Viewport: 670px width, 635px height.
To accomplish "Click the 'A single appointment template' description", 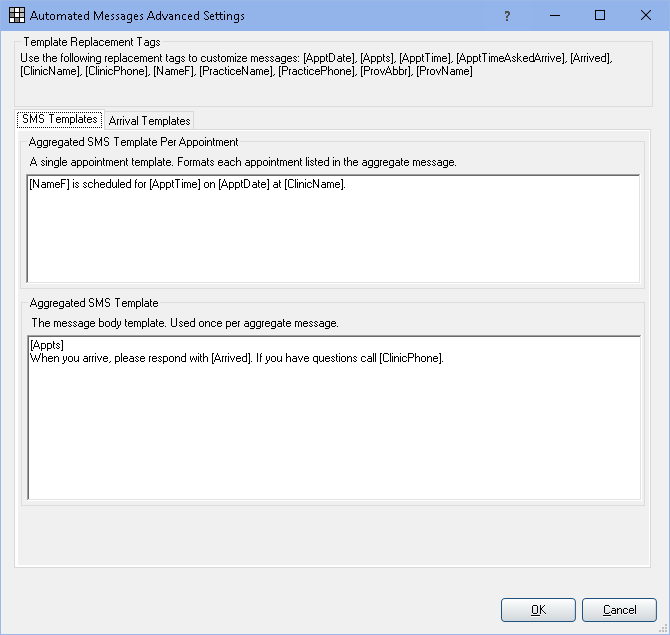I will tap(243, 162).
